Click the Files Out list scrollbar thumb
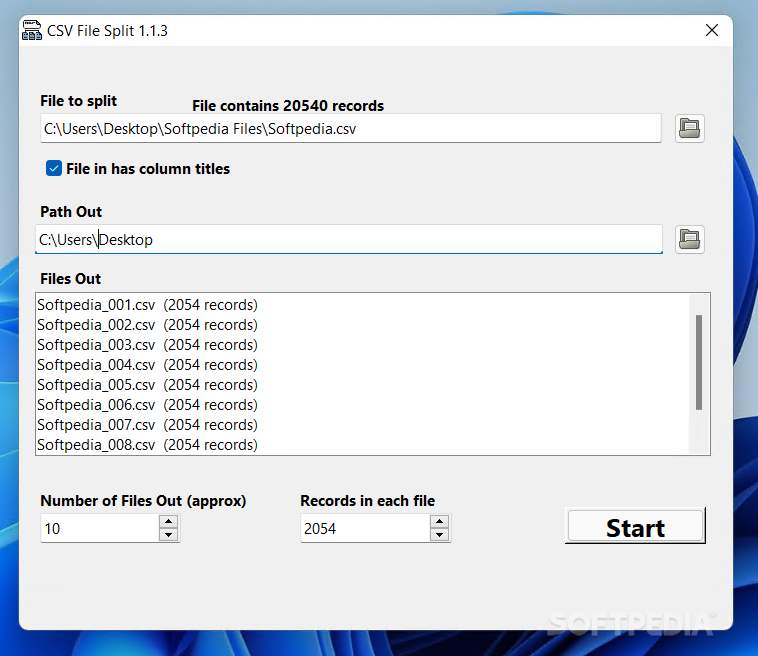Screen dimensions: 758x656 point(699,363)
